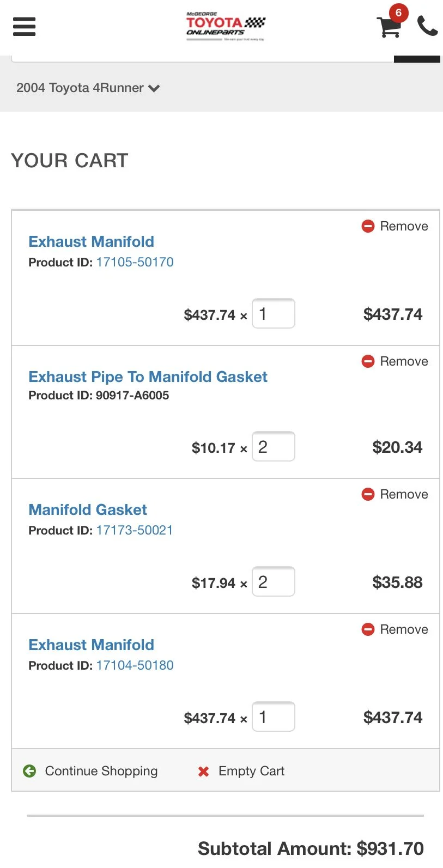The height and width of the screenshot is (868, 443).
Task: Open the hamburger navigation menu
Action: [24, 27]
